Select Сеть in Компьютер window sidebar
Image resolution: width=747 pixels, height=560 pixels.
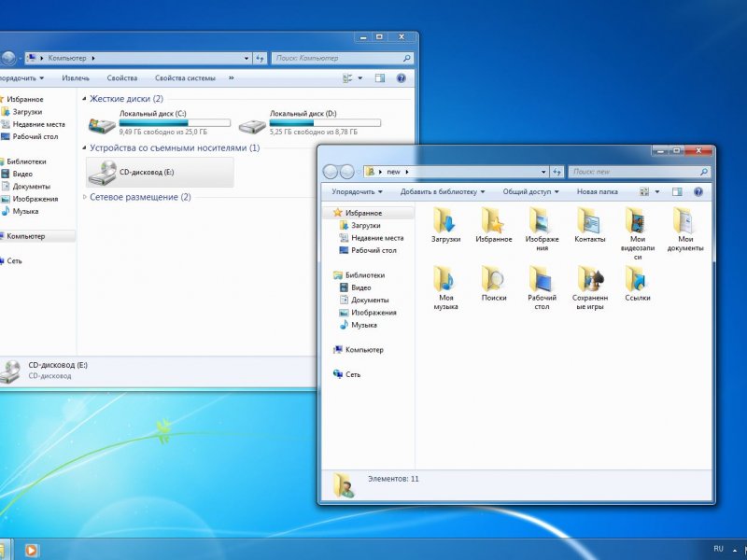tap(14, 260)
